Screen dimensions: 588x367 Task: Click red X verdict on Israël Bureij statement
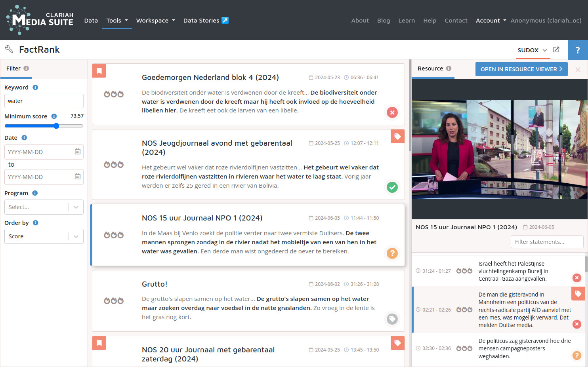(x=577, y=278)
